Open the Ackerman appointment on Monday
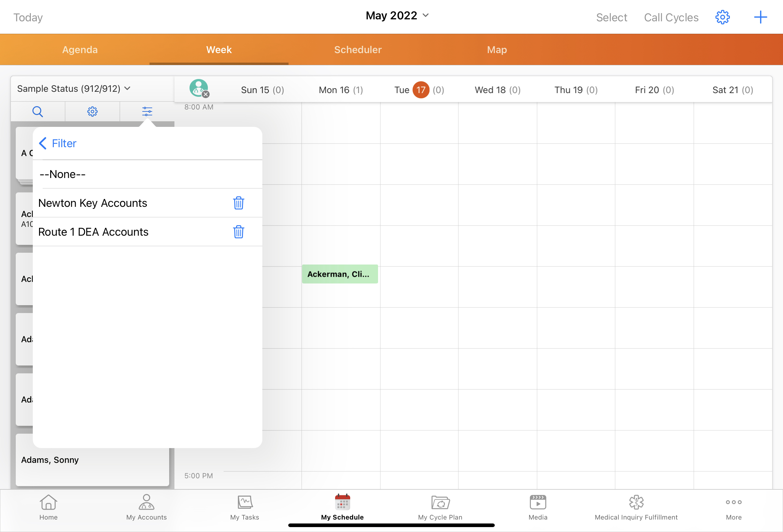 340,274
